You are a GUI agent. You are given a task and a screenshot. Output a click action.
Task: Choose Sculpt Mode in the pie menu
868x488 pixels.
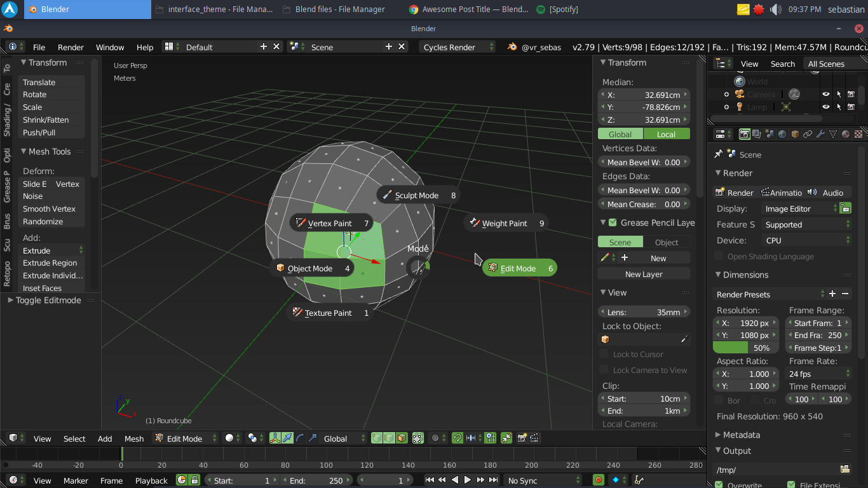tap(419, 195)
